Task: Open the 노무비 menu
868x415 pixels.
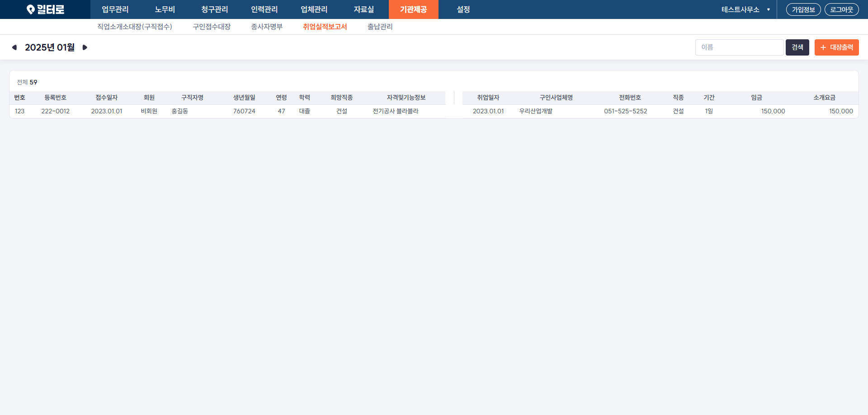Action: coord(165,9)
